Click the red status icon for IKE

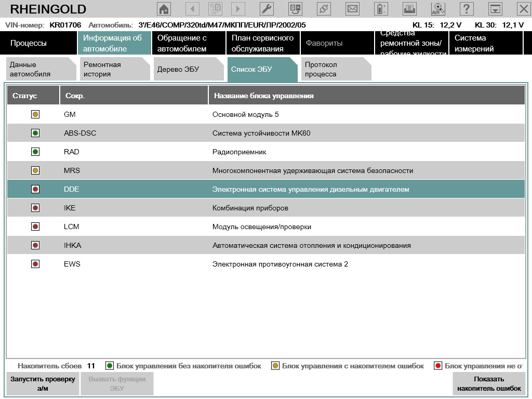pyautogui.click(x=35, y=208)
